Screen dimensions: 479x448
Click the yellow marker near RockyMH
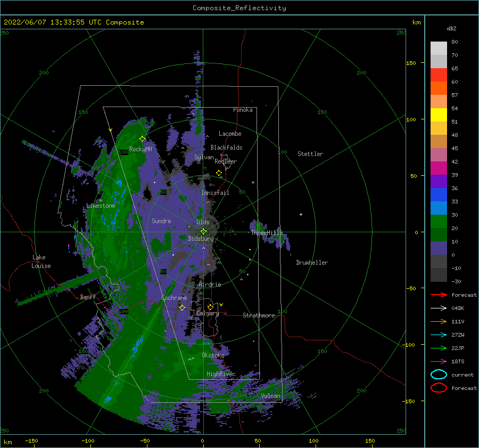tap(142, 139)
